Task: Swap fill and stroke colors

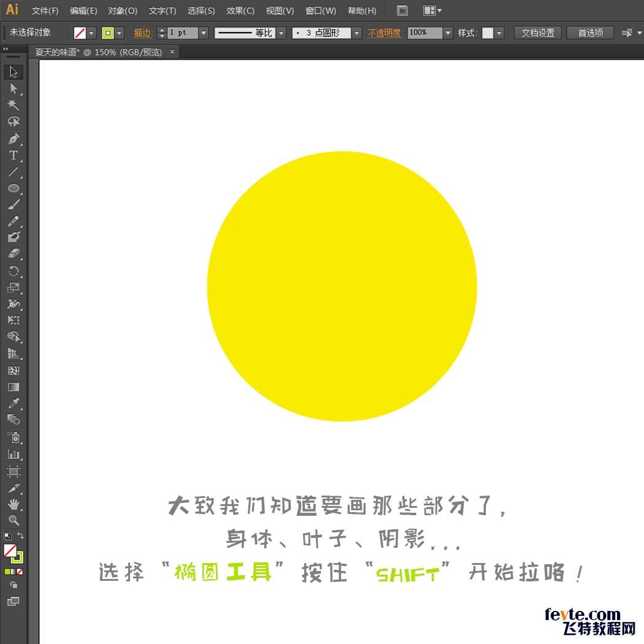Action: tap(20, 535)
